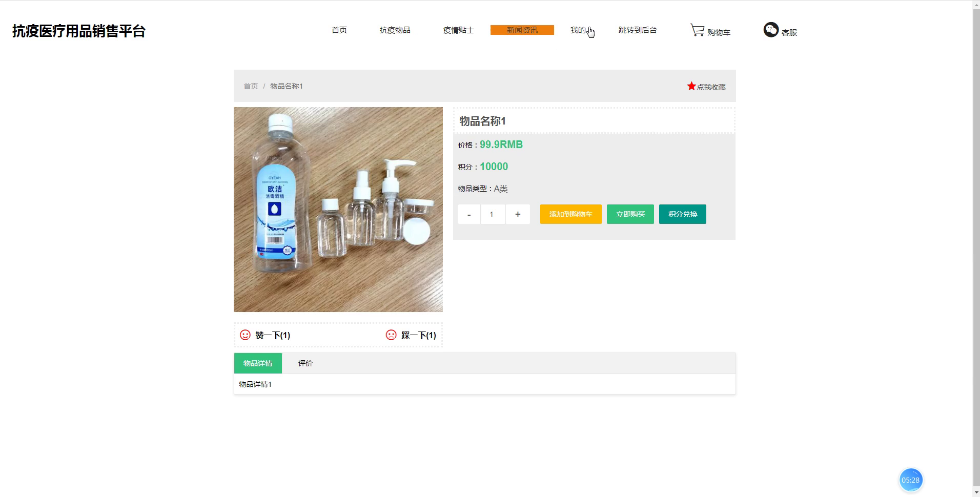The image size is (980, 497).
Task: Click the disinfectant product image
Action: [x=338, y=210]
